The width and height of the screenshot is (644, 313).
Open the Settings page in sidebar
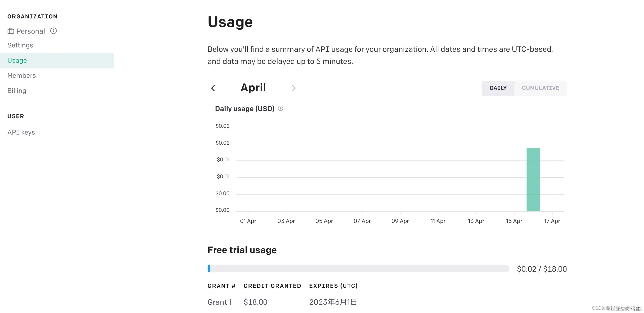coord(20,45)
